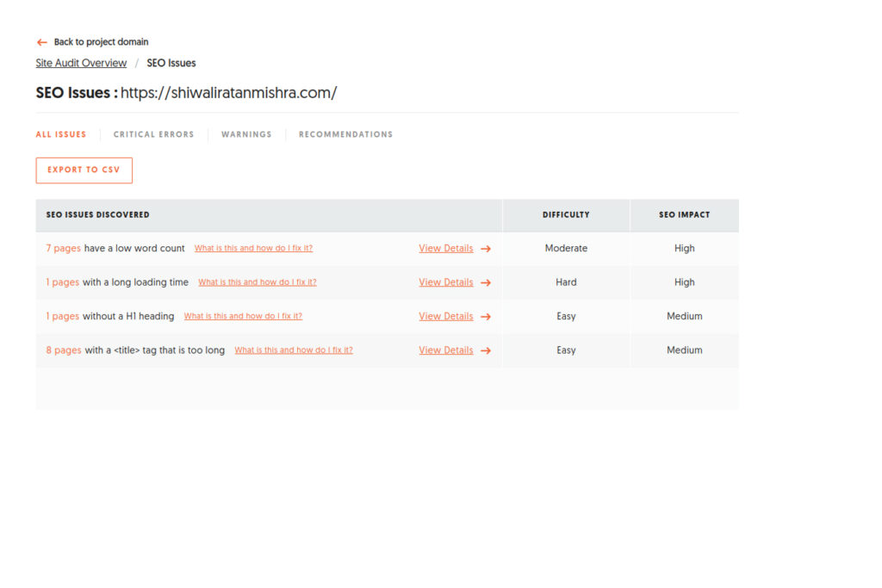Screen dimensions: 882x588
Task: Open View Details for low word count
Action: 445,249
